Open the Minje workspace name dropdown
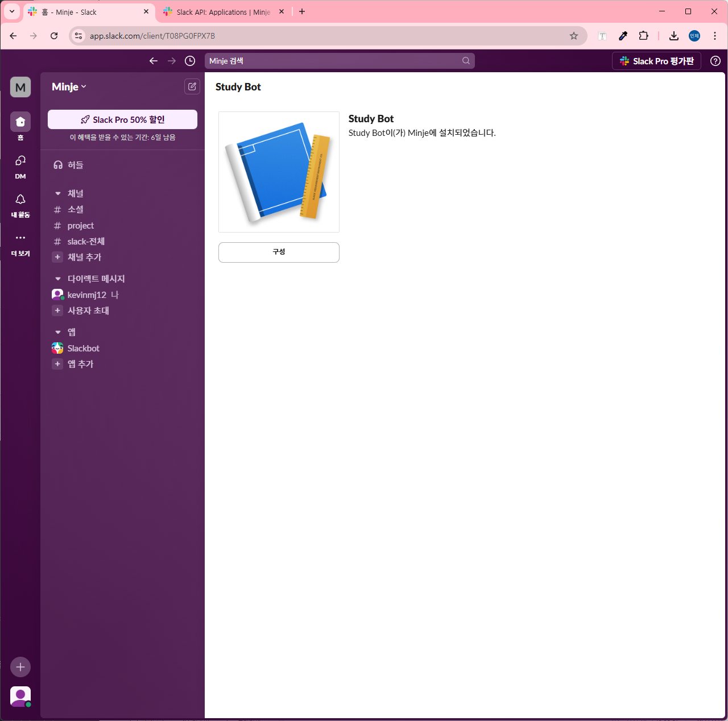Viewport: 728px width, 721px height. pos(69,86)
